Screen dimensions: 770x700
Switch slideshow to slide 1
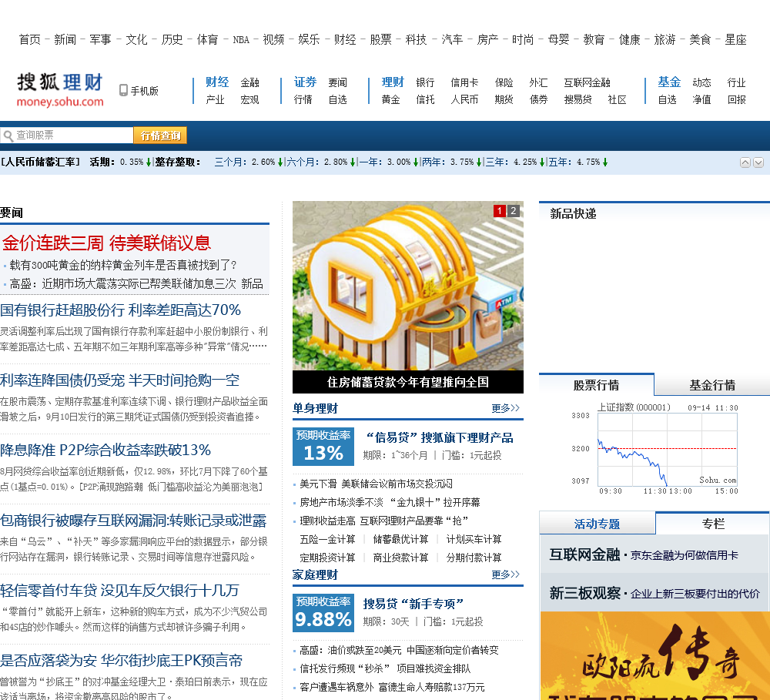tap(500, 211)
